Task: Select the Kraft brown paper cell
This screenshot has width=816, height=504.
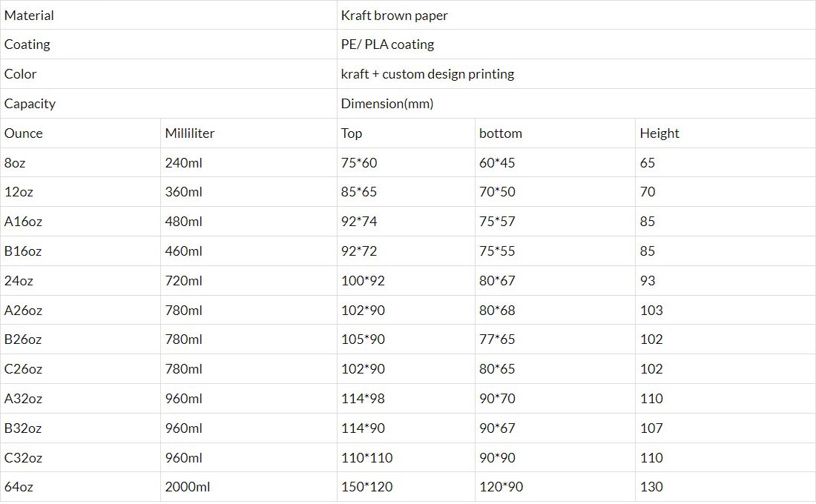Action: (x=395, y=15)
